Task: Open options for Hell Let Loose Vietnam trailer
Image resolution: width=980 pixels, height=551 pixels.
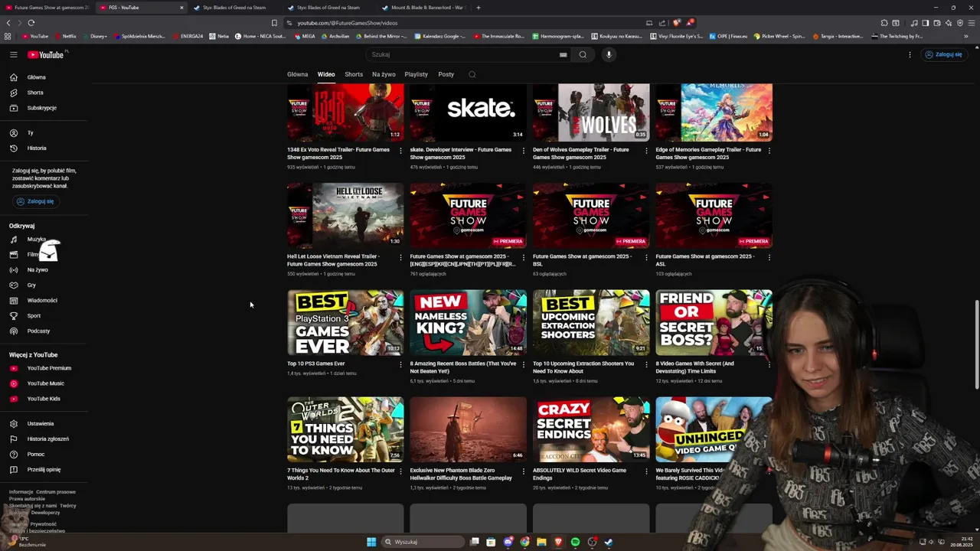Action: (400, 258)
